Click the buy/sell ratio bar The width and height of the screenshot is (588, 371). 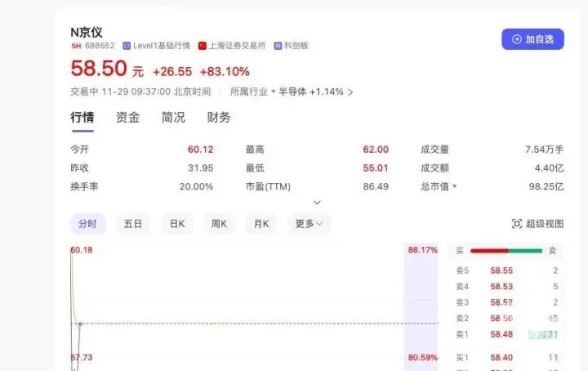click(x=506, y=251)
